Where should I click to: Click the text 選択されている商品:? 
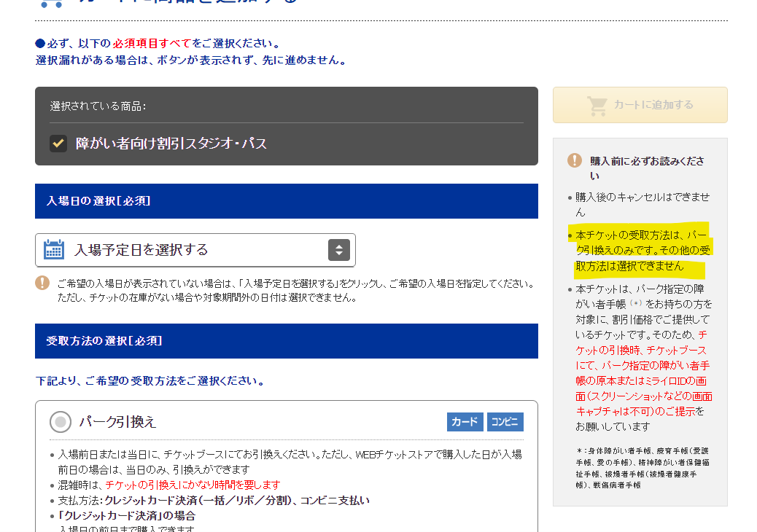coord(98,106)
